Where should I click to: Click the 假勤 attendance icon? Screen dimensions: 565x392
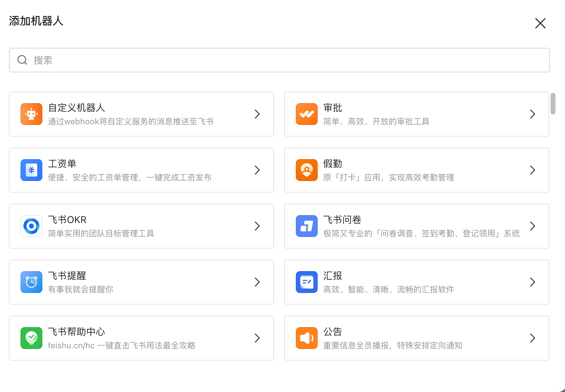pyautogui.click(x=307, y=170)
